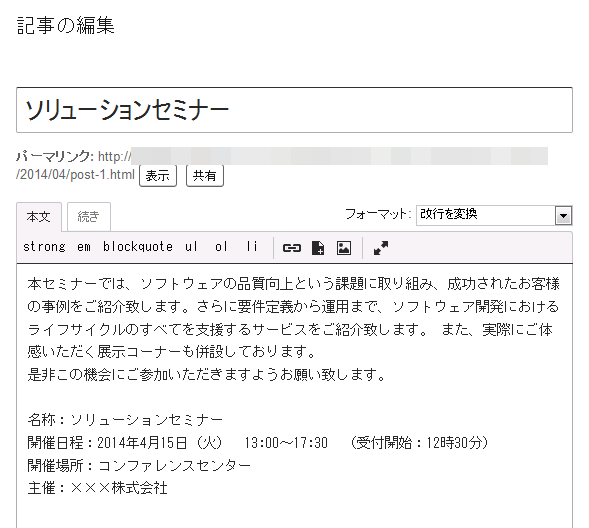Click the title field ソリューションセミナー
The height and width of the screenshot is (528, 589).
click(294, 110)
